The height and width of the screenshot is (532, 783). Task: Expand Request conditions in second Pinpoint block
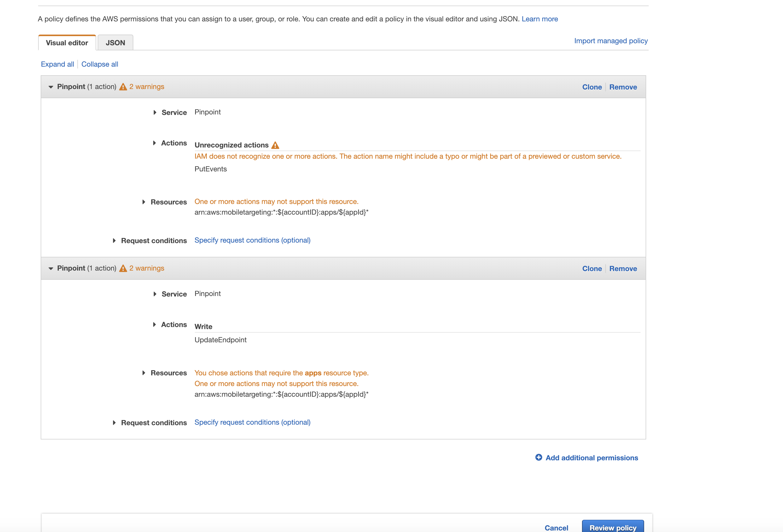[x=114, y=423]
